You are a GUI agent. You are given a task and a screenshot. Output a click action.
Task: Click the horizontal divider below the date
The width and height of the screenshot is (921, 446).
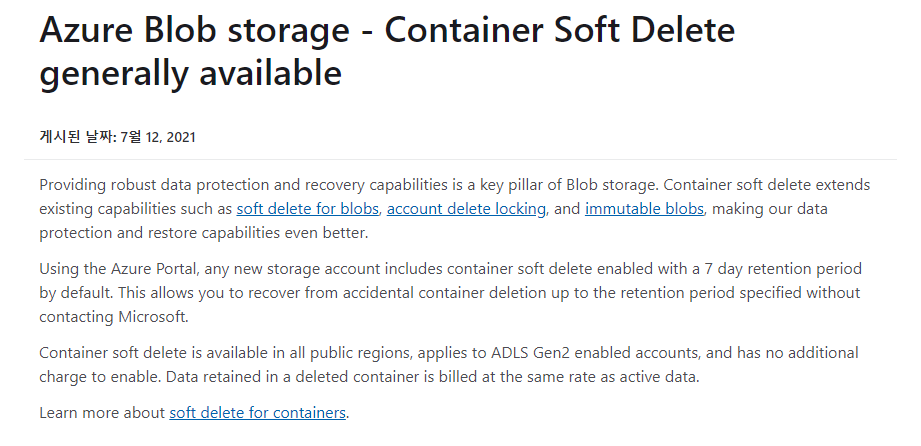(x=460, y=159)
